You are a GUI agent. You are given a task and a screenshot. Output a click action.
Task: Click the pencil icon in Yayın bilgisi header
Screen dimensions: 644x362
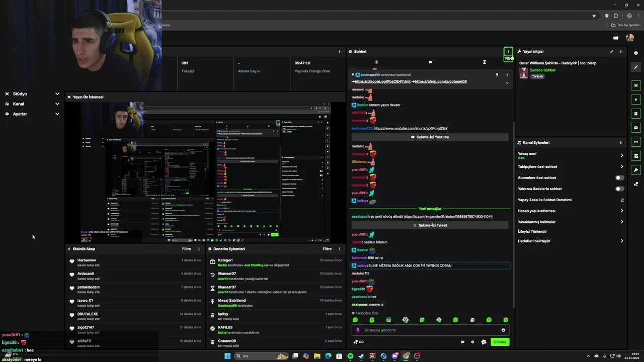612,51
